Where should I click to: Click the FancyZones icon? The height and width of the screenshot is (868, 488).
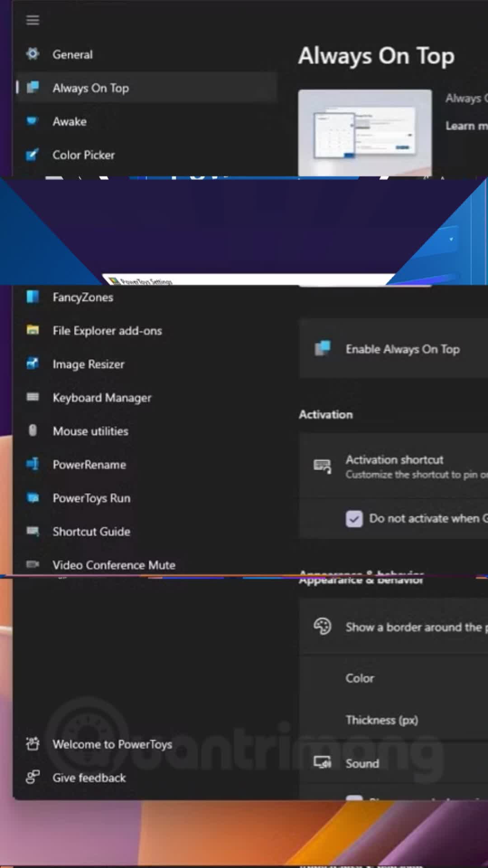click(x=33, y=297)
